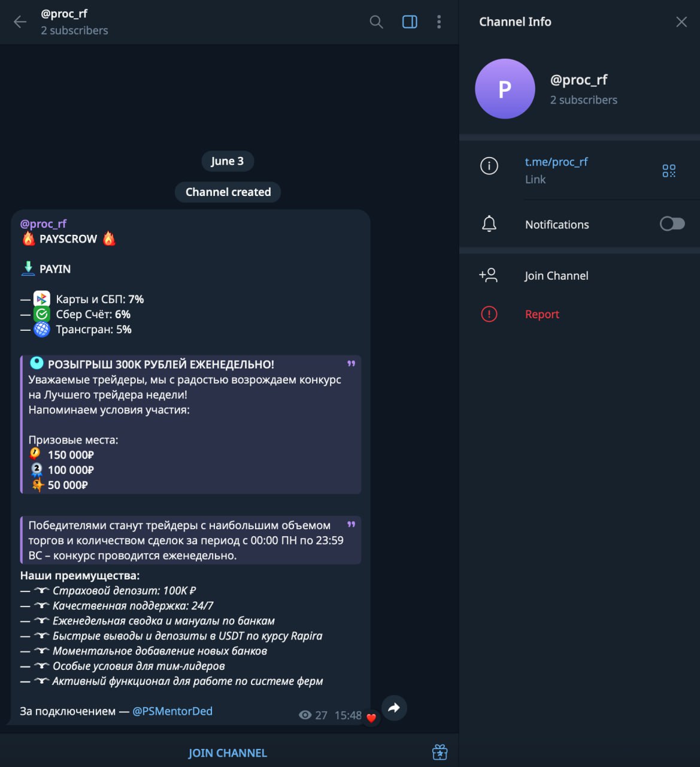Go back using the left arrow icon
The height and width of the screenshot is (767, 700).
coord(20,22)
